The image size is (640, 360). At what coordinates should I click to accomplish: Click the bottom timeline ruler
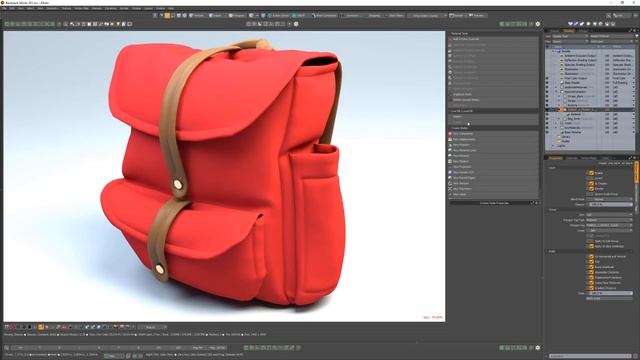pos(118,348)
